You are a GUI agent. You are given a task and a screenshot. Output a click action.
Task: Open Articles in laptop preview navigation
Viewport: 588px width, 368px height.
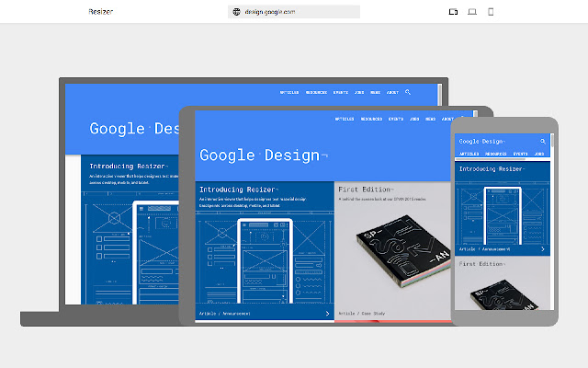pos(289,92)
